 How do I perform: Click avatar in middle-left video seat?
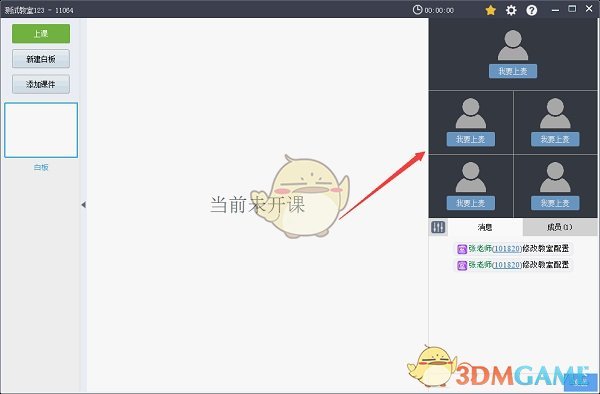(471, 113)
